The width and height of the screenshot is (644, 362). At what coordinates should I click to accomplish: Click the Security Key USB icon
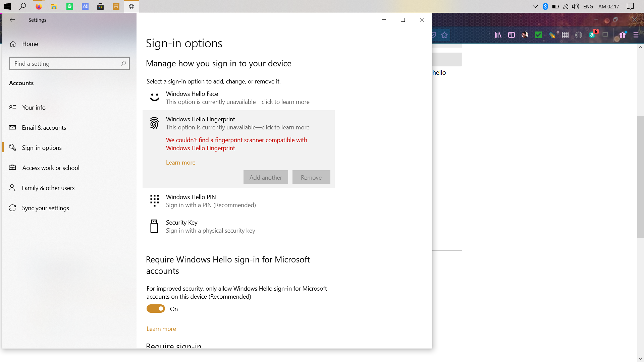154,226
